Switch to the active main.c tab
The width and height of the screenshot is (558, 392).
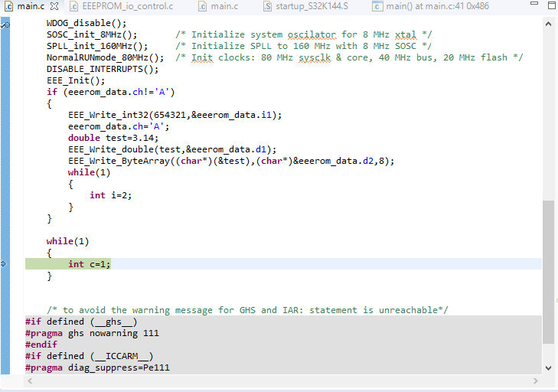pyautogui.click(x=31, y=6)
